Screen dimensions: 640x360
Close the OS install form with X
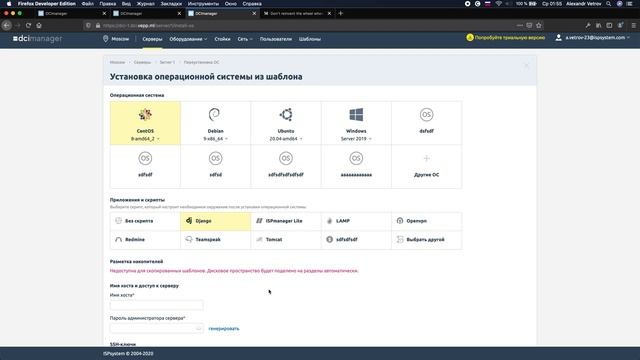tap(527, 65)
